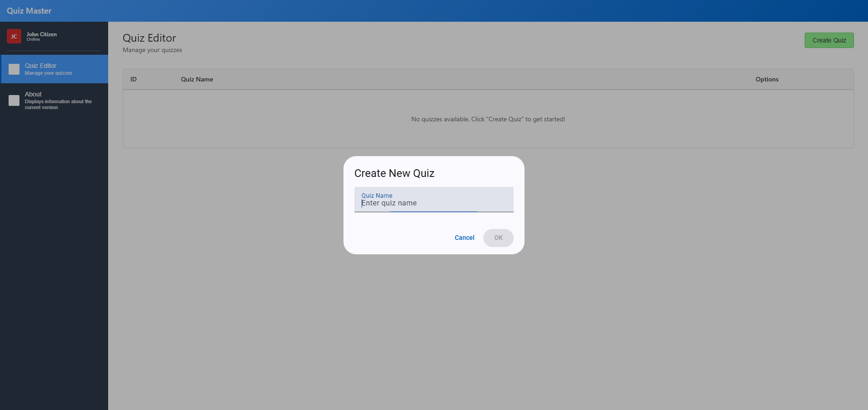
Task: Click the ID column header
Action: tap(134, 79)
